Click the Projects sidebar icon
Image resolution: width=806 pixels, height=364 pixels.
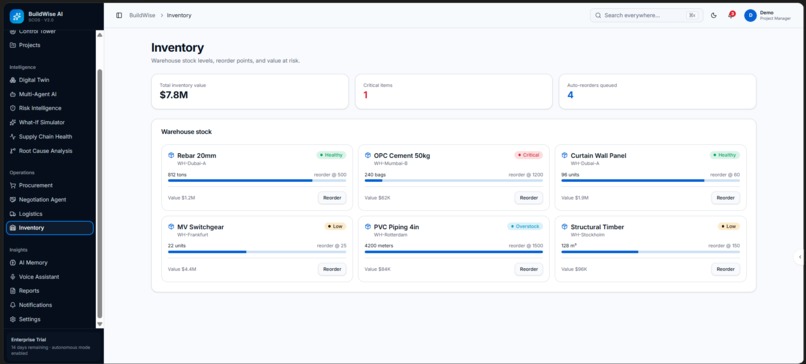(13, 45)
